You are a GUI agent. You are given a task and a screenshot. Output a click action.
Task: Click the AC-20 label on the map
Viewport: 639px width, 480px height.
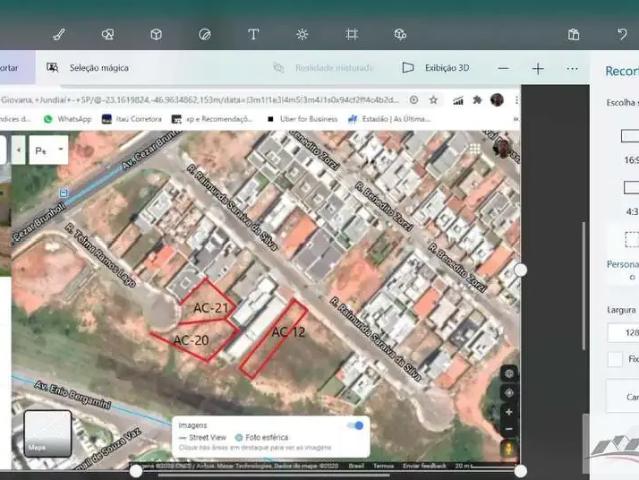coord(191,340)
